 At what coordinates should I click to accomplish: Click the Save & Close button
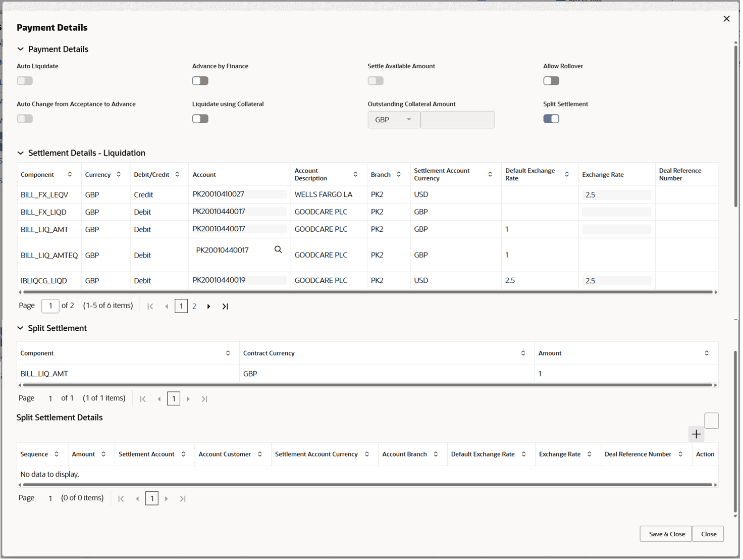coord(665,534)
